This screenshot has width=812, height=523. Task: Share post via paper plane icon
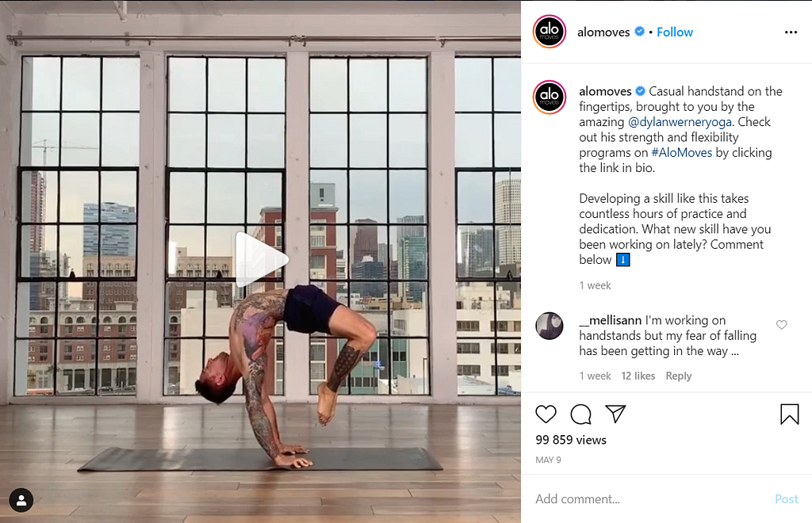[x=615, y=414]
